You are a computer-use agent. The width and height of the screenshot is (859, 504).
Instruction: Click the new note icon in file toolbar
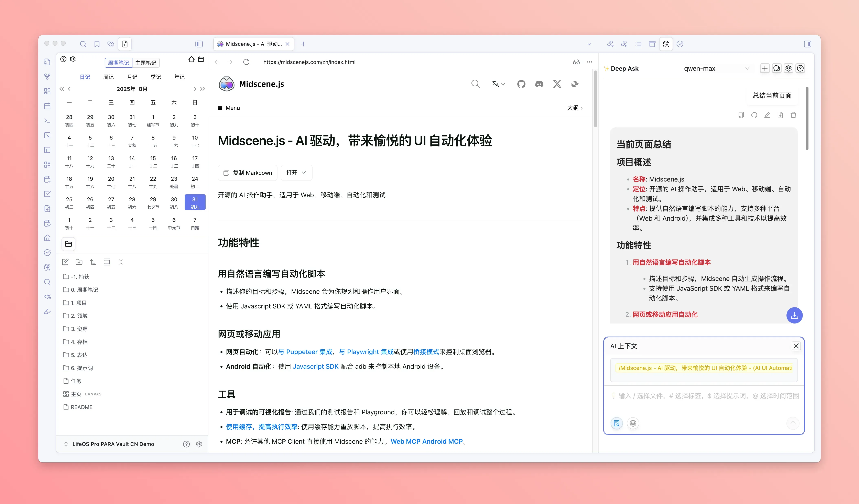tap(65, 262)
